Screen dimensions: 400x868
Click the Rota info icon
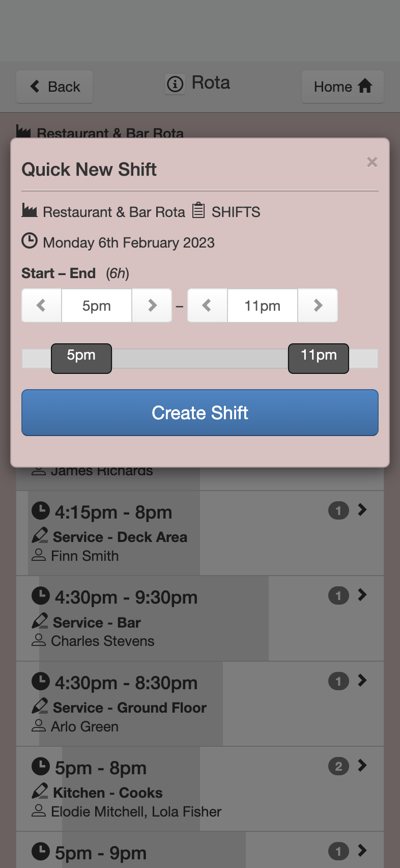[x=175, y=84]
